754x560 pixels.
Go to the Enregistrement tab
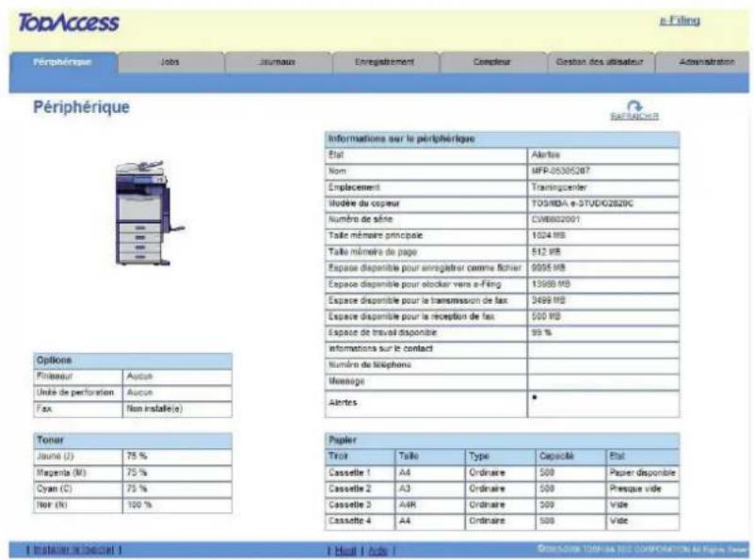tap(385, 62)
